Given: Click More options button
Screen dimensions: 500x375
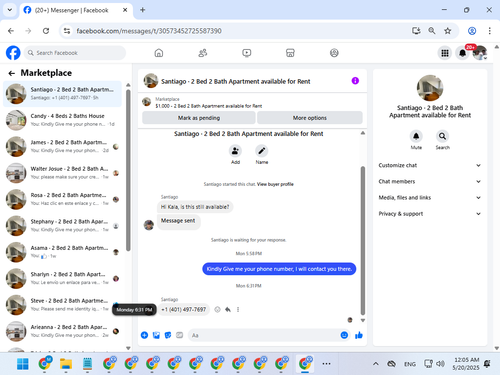Looking at the screenshot, I should 310,118.
